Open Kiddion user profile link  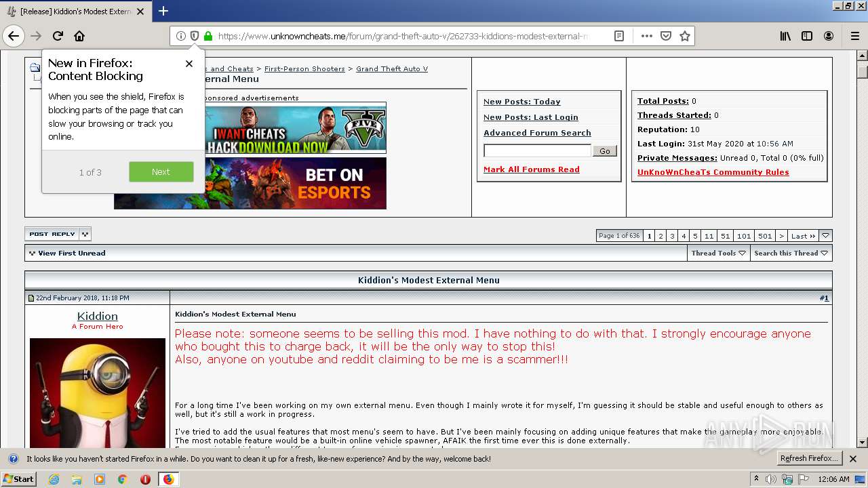coord(98,316)
